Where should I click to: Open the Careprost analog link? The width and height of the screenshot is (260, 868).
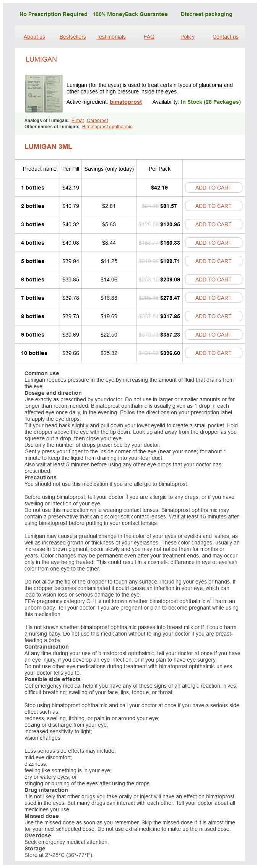[x=97, y=121]
